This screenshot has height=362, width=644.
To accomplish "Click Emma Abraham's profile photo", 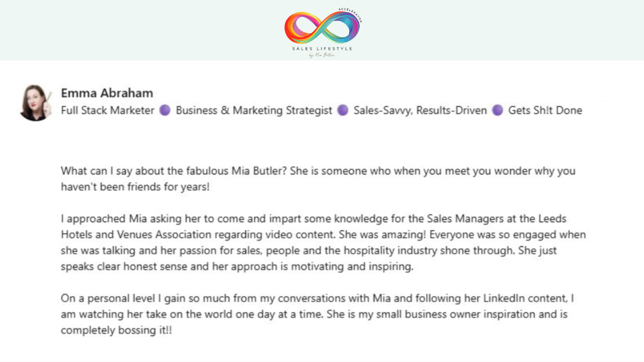I will pos(35,103).
